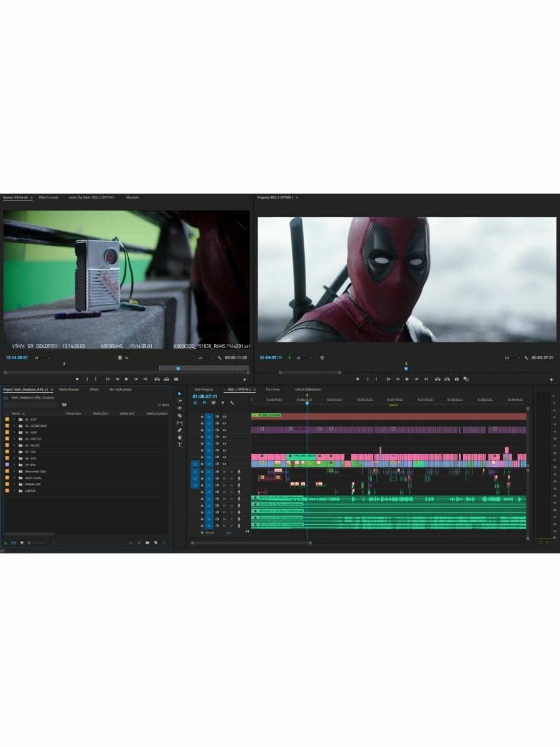Play the Source monitor clip

point(126,379)
